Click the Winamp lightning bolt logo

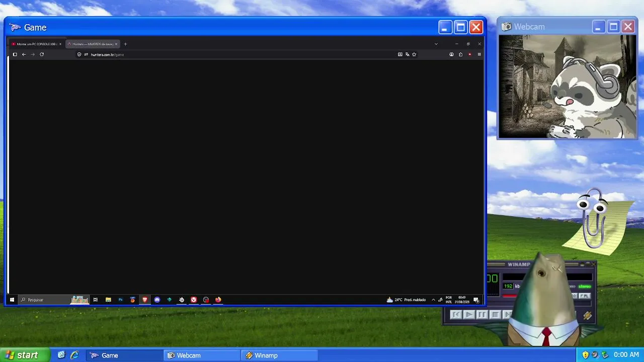pos(587,315)
